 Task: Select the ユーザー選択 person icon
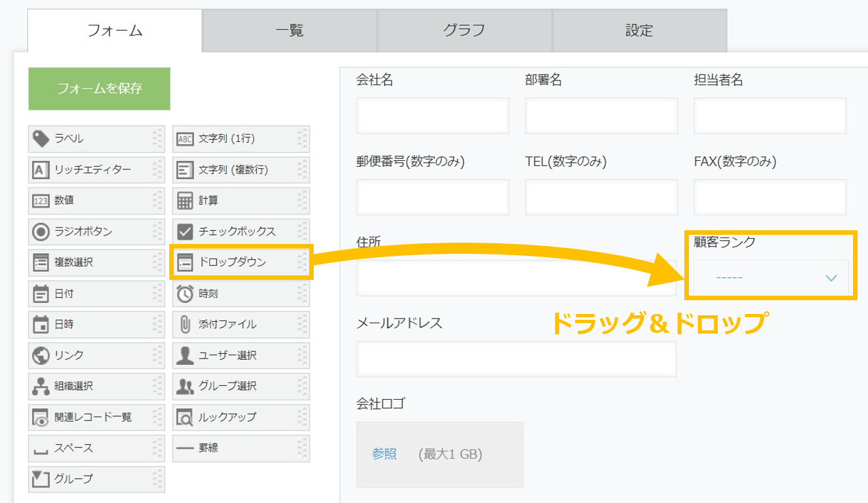185,356
